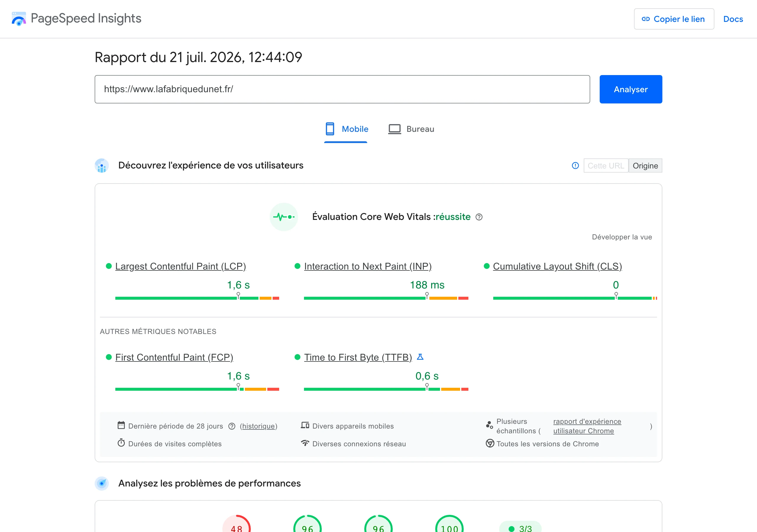The height and width of the screenshot is (532, 757).
Task: Open Time to First Byte (TTFB) link
Action: 358,357
